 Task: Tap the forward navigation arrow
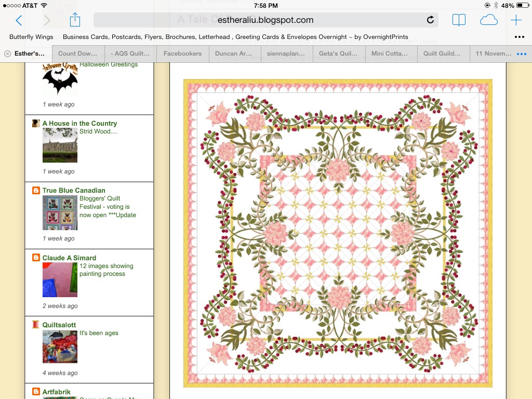(47, 20)
